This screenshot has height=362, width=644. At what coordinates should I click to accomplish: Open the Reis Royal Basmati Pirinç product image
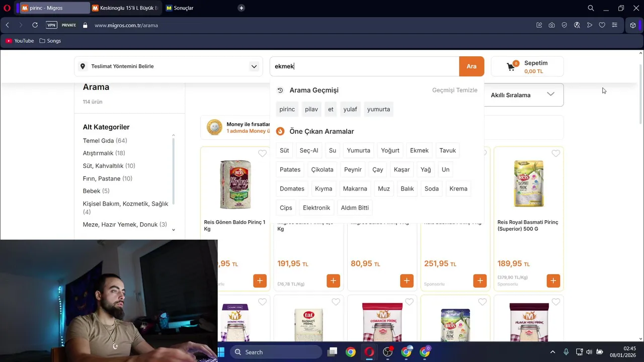[528, 184]
